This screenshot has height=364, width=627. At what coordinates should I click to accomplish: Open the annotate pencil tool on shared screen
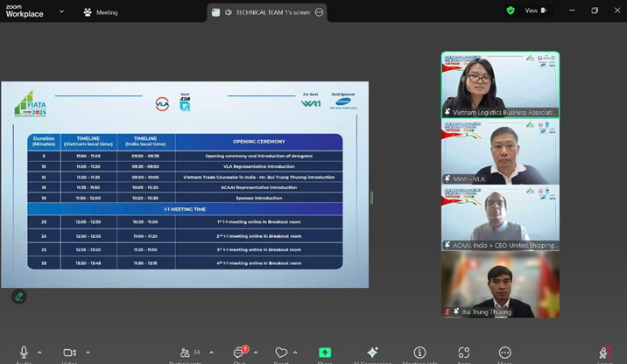18,297
